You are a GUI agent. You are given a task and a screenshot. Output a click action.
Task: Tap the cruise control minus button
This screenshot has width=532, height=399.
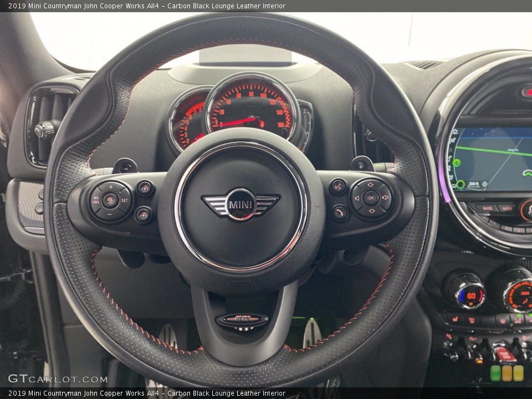tap(110, 215)
